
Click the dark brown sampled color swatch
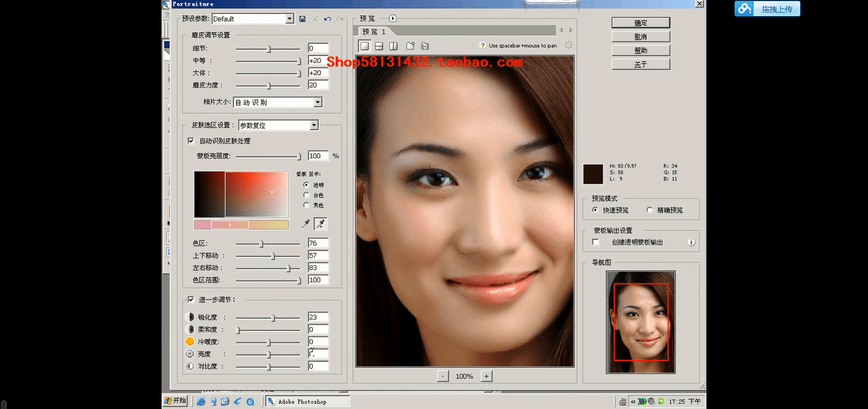(593, 174)
